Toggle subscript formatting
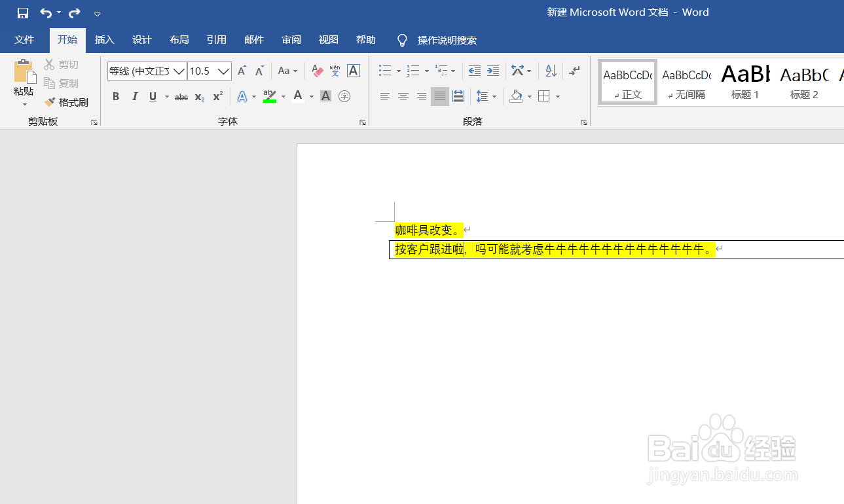 200,97
